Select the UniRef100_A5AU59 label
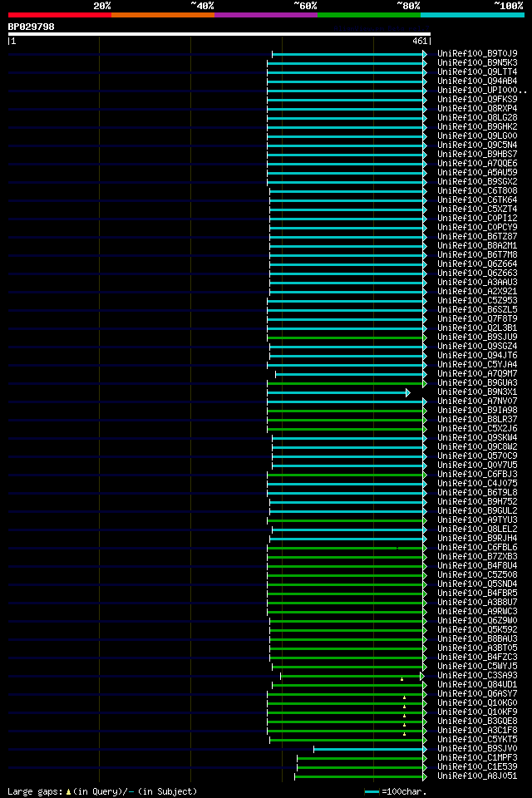 tap(477, 173)
